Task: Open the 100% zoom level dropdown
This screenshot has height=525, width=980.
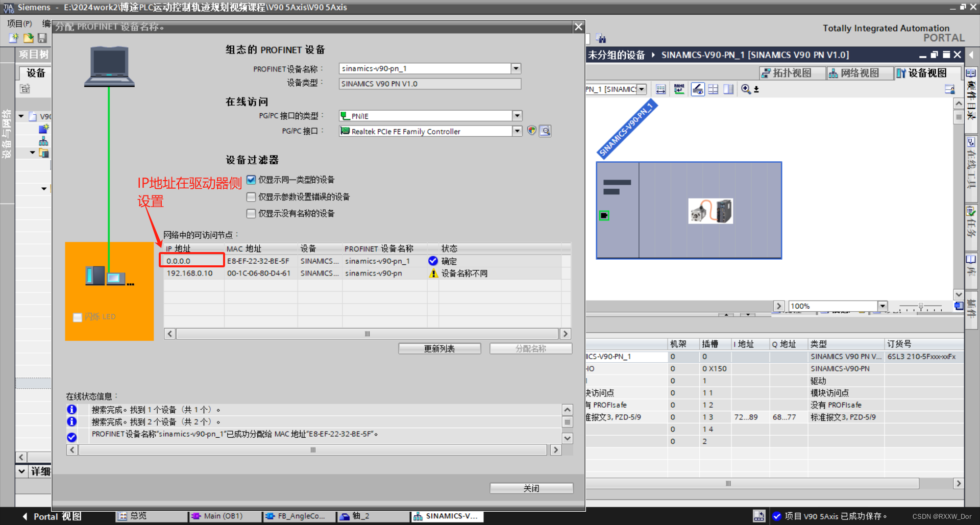Action: 883,306
